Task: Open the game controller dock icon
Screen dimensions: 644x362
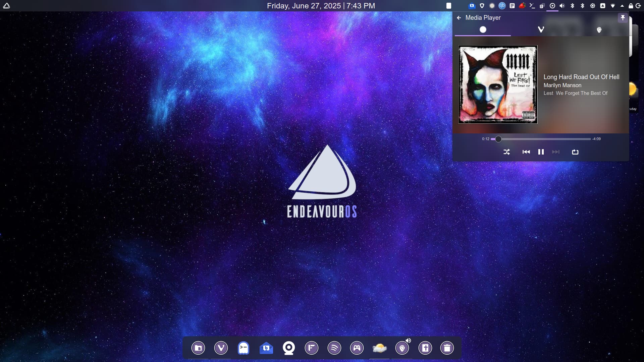Action: pyautogui.click(x=357, y=348)
